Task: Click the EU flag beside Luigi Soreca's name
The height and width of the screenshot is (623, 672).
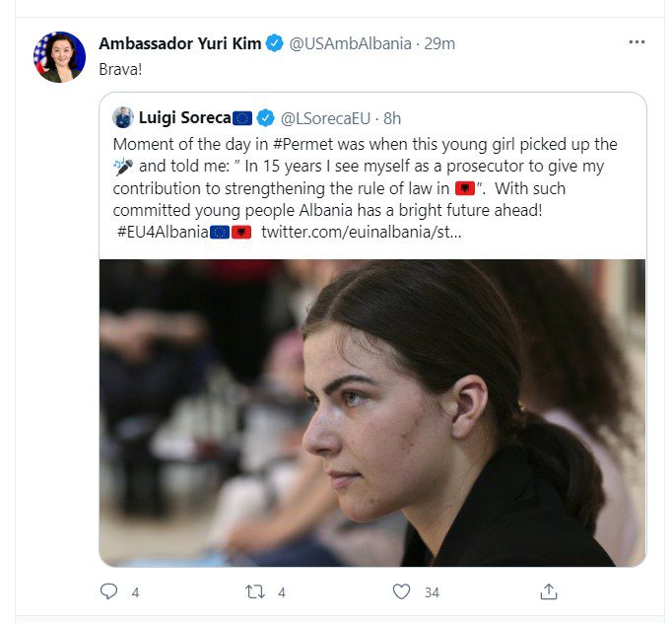Action: [x=243, y=118]
